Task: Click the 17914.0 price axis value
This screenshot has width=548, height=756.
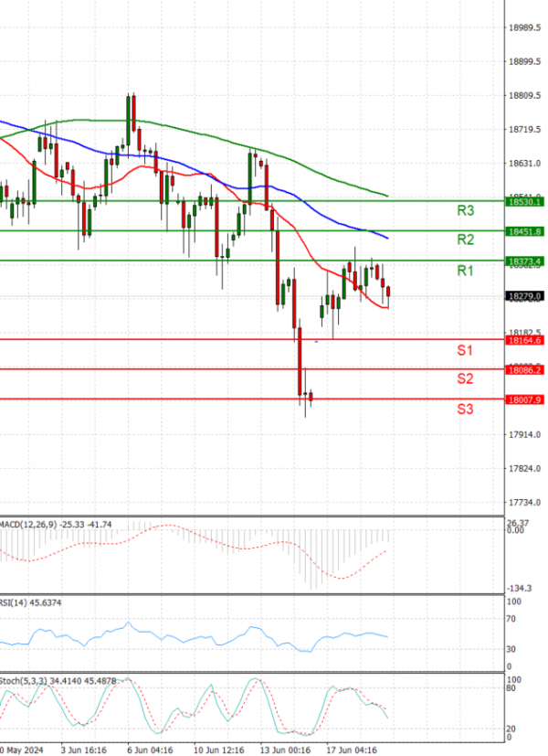Action: click(x=525, y=435)
